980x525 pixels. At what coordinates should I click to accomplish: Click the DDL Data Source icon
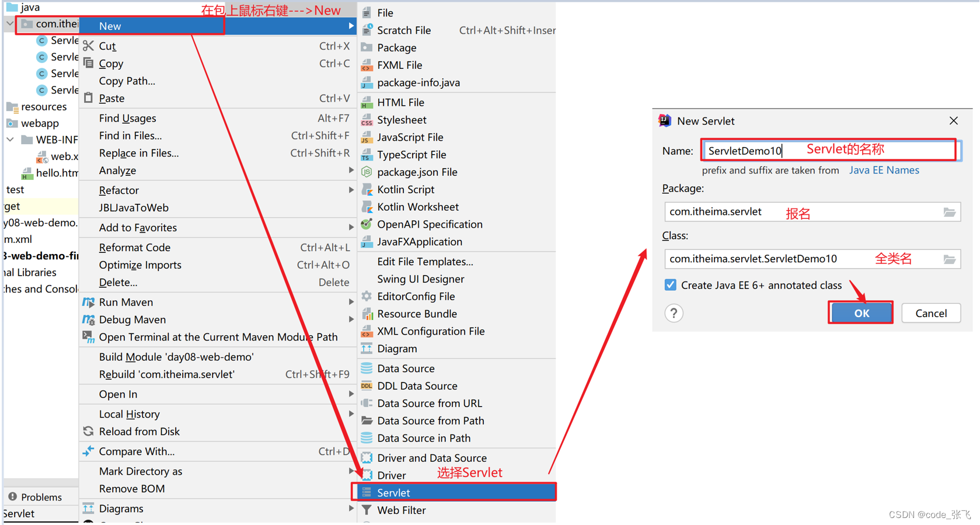(x=367, y=386)
